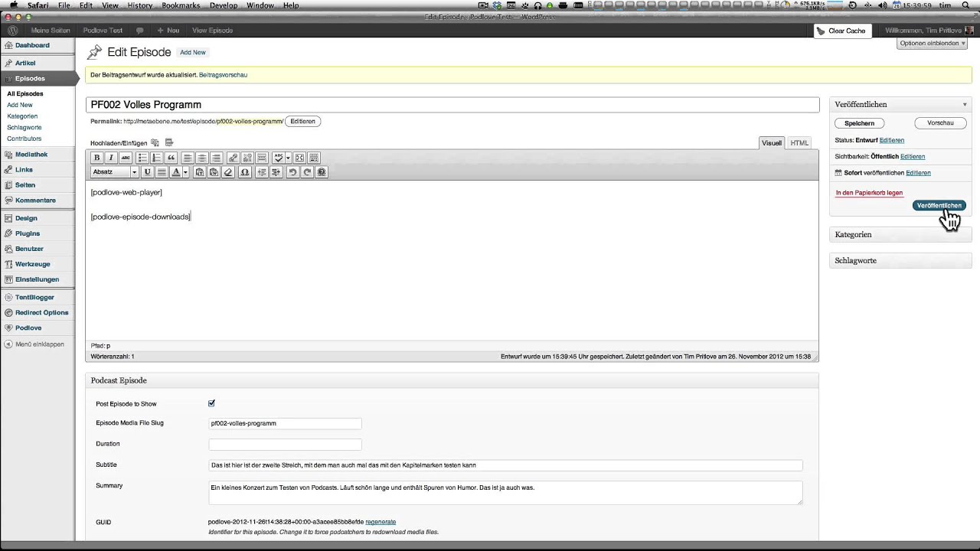The width and height of the screenshot is (980, 551).
Task: Click the regenerate GUID link
Action: click(381, 522)
